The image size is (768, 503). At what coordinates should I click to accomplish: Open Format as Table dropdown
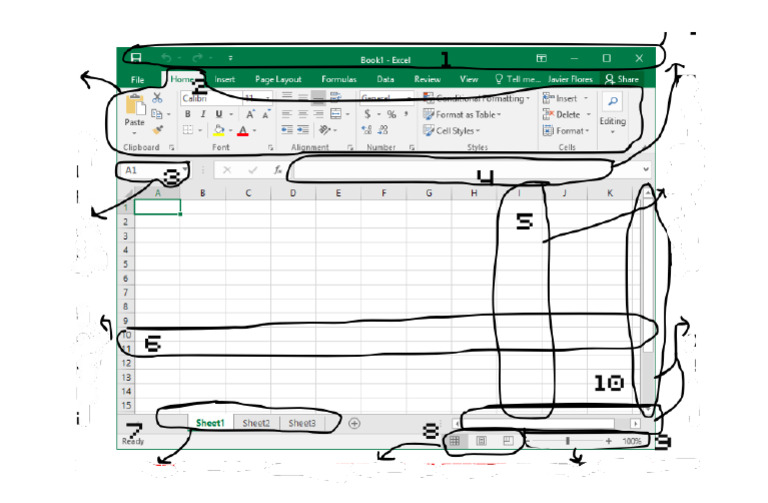click(462, 115)
